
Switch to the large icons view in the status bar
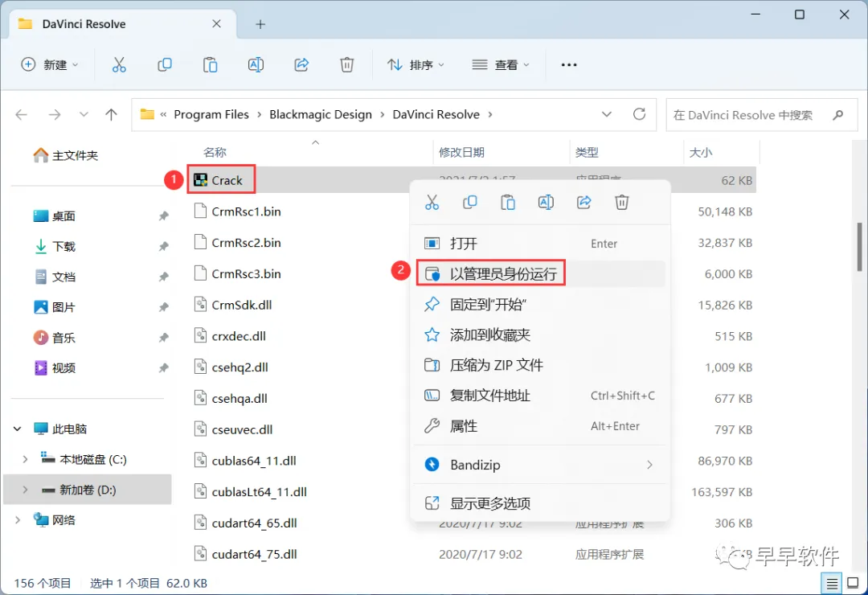tap(853, 584)
